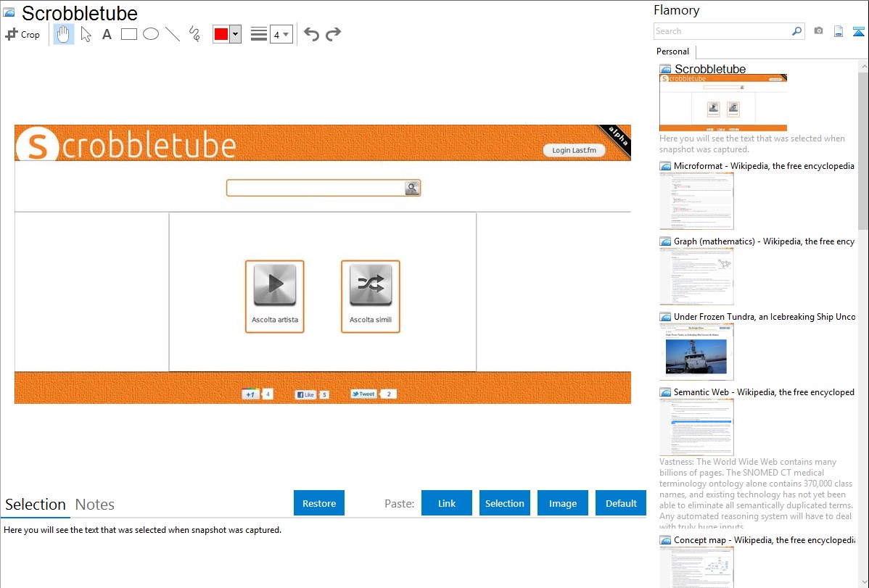This screenshot has width=869, height=588.
Task: Pick the freehand scribble tool
Action: [194, 34]
